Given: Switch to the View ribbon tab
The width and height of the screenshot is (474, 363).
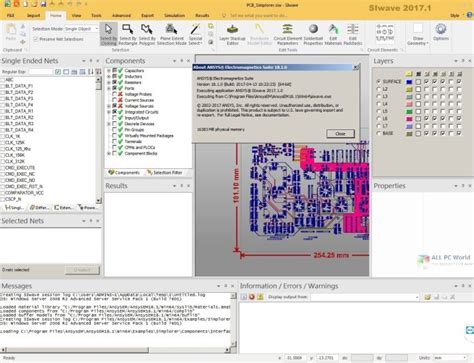Looking at the screenshot, I should (x=76, y=15).
